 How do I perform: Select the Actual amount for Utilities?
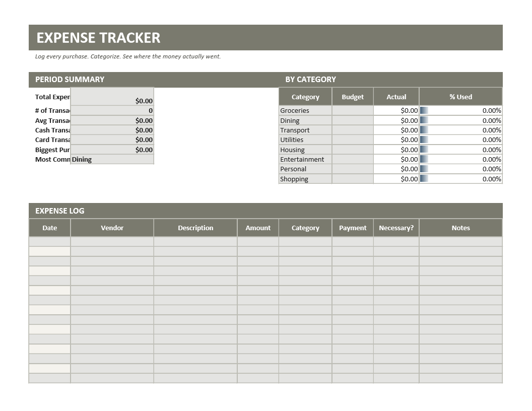(x=396, y=140)
